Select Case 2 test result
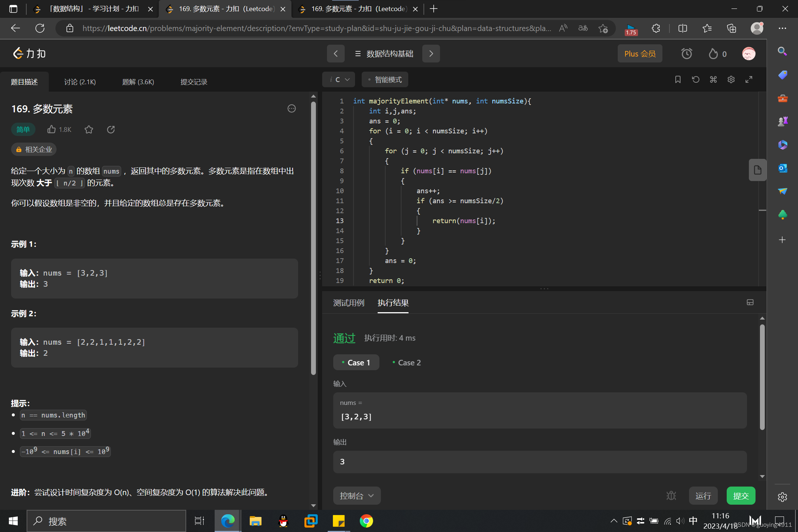 coord(406,362)
